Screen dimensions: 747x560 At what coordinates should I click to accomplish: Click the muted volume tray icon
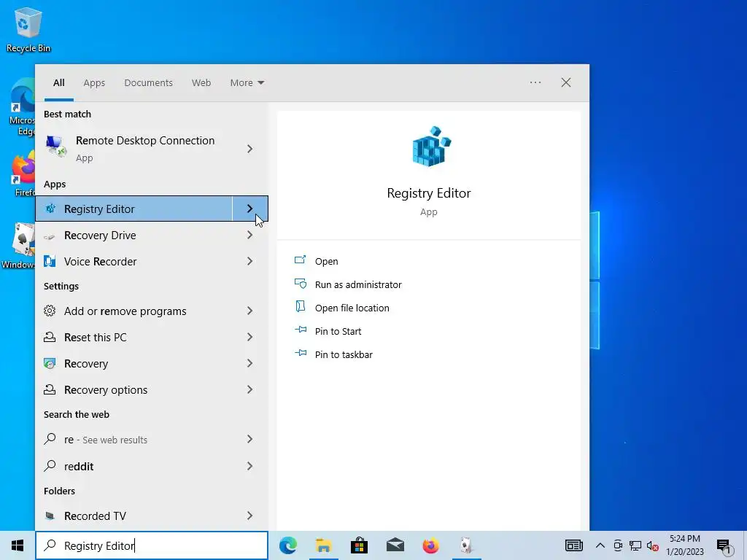(653, 545)
